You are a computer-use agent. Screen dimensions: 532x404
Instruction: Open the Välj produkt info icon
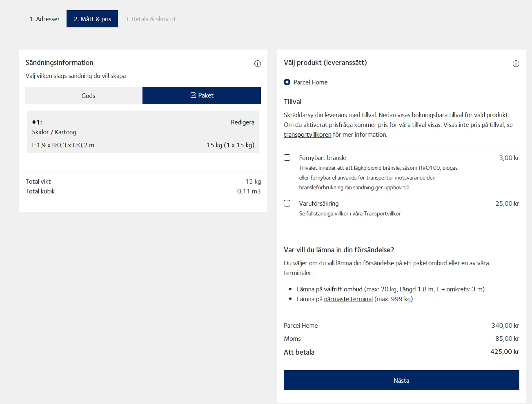click(516, 64)
